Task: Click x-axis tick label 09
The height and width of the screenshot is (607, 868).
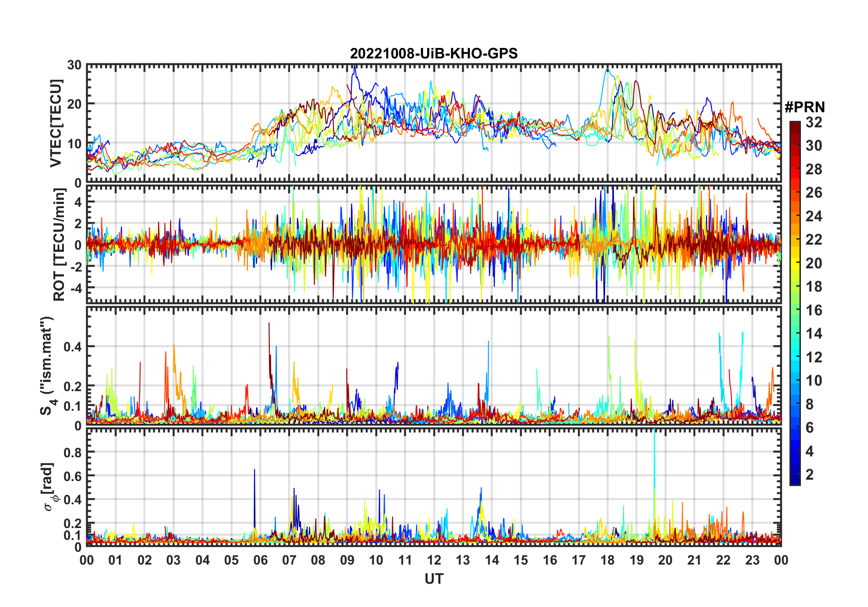Action: click(x=347, y=560)
